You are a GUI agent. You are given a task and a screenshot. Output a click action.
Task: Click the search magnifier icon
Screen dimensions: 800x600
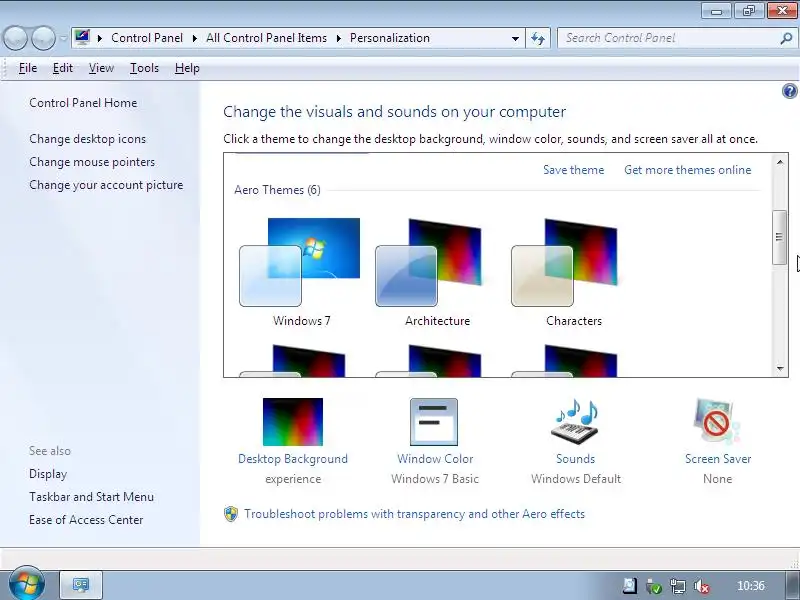tap(786, 38)
